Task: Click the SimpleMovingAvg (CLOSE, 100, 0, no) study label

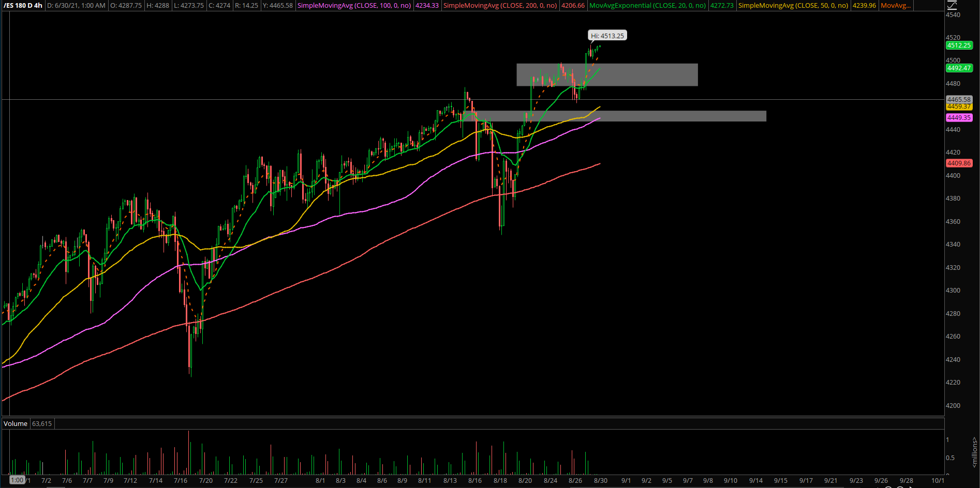Action: point(354,5)
